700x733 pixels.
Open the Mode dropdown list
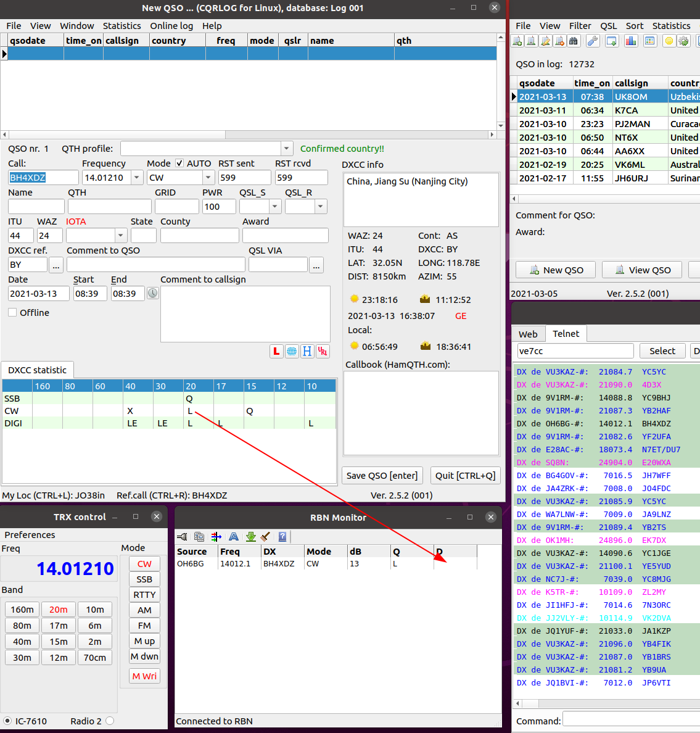point(208,178)
